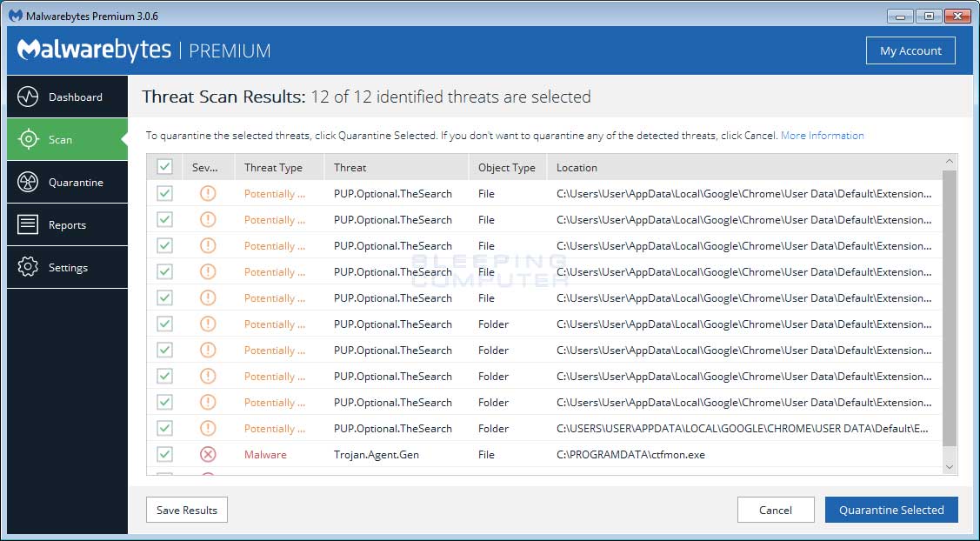Image resolution: width=980 pixels, height=541 pixels.
Task: Uncheck the third PUP.Optional.TheSearch File row
Action: click(165, 246)
